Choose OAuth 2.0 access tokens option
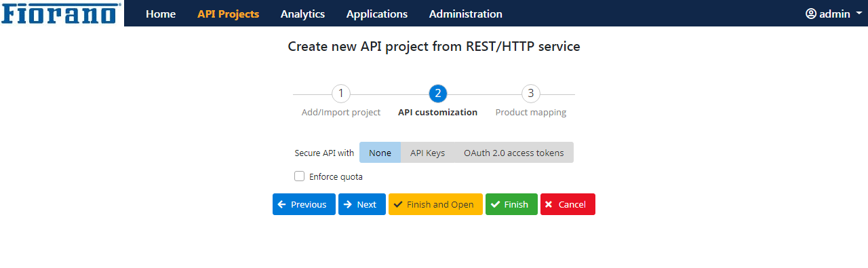 tap(514, 153)
